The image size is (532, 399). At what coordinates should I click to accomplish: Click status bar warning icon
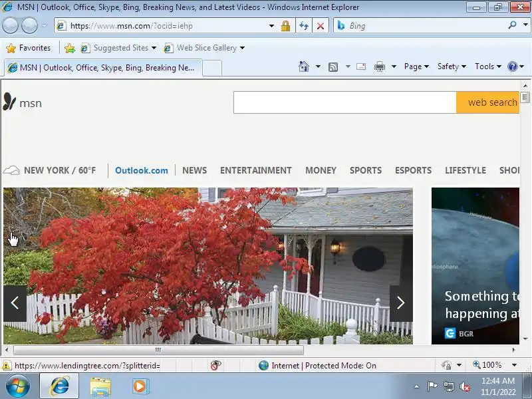(6, 366)
